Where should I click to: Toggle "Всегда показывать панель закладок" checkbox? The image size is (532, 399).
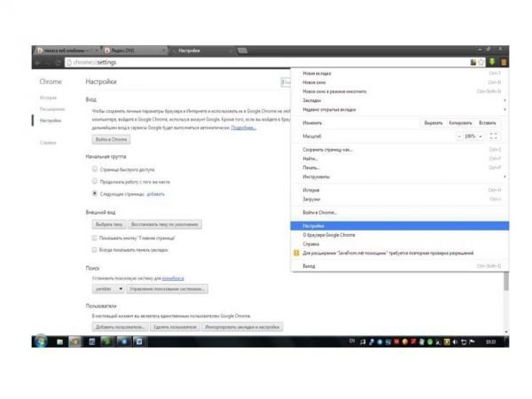(95, 250)
